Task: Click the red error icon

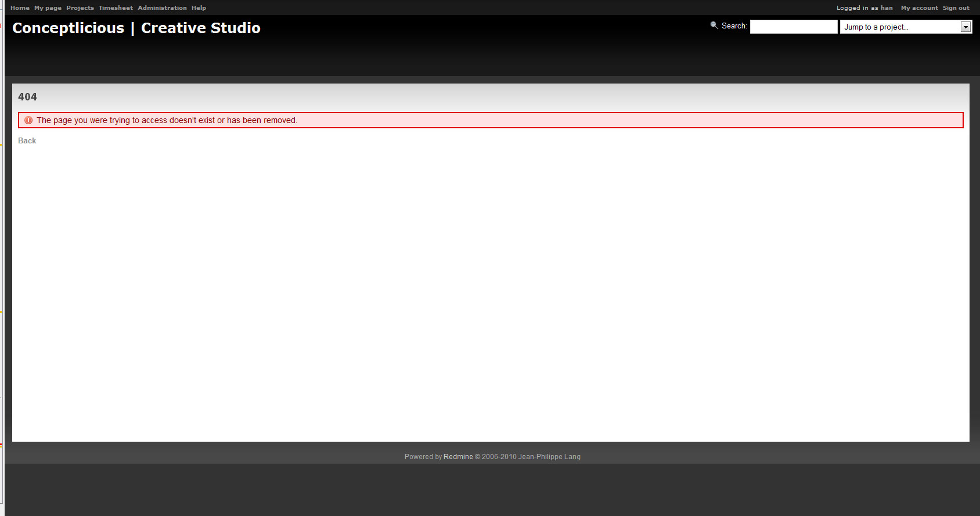Action: [28, 120]
